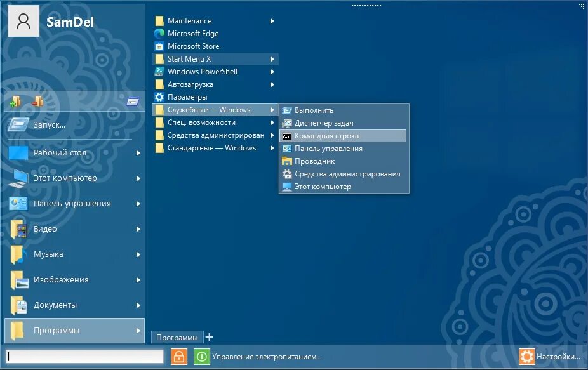Click the Панель управления icon in submenu
Image resolution: width=588 pixels, height=370 pixels.
point(287,149)
